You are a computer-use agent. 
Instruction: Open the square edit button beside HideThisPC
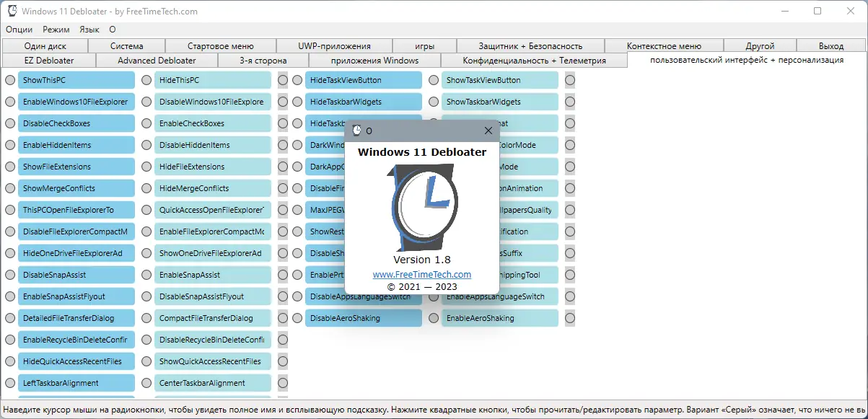click(282, 80)
